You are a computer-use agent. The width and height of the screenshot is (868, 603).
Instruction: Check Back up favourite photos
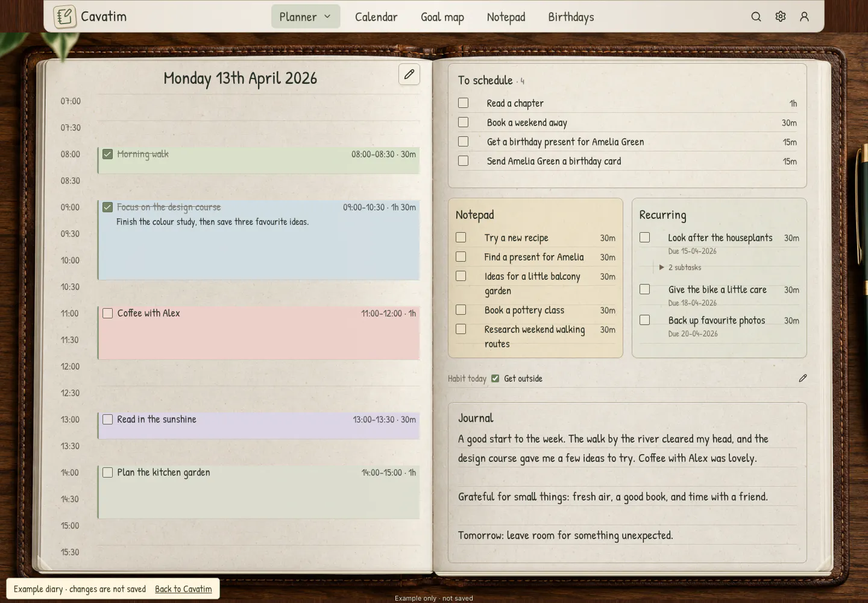click(x=644, y=320)
